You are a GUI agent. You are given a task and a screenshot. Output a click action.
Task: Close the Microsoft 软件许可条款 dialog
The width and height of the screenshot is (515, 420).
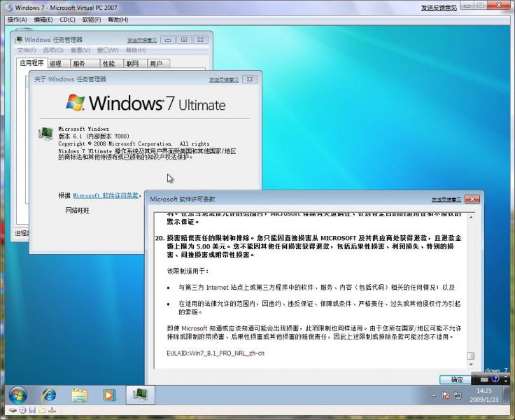click(472, 199)
